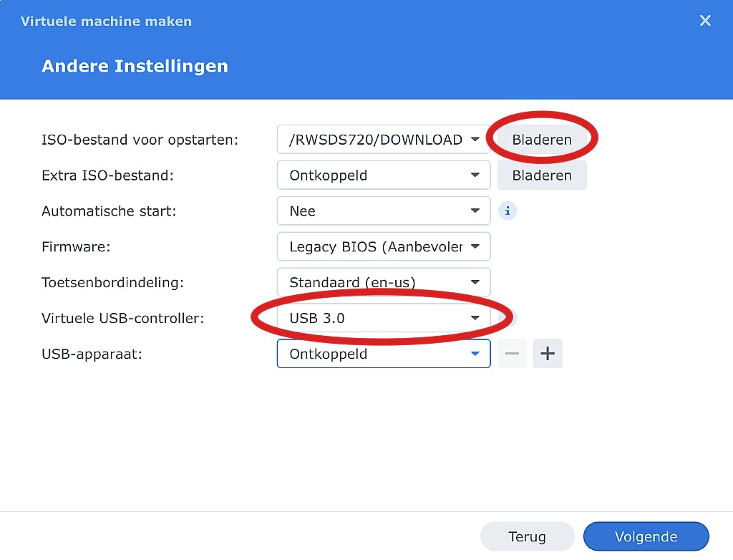Open the ISO-bestand voor opstarten dropdown
The width and height of the screenshot is (733, 560).
coord(383,140)
